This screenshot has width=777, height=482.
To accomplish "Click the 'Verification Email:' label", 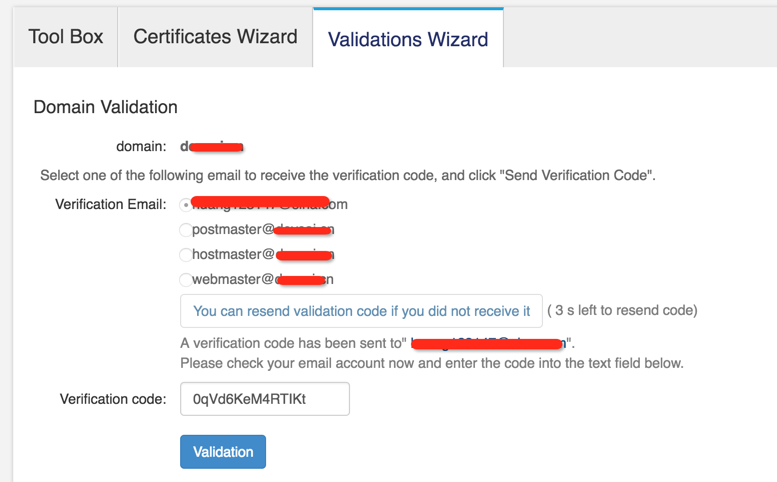I will [x=111, y=204].
